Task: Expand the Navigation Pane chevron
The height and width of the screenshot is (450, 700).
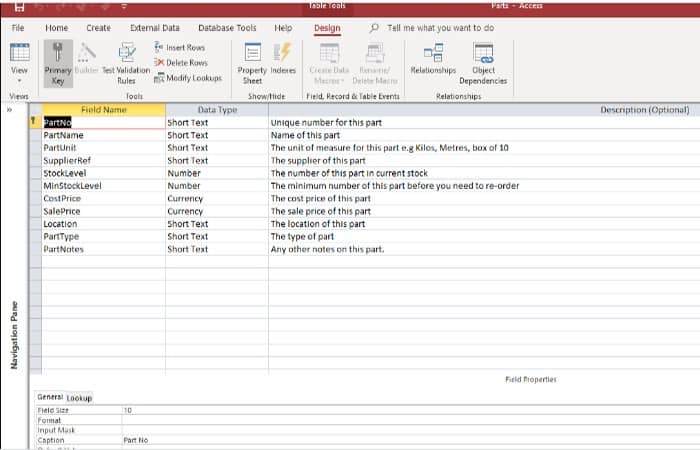Action: [9, 110]
